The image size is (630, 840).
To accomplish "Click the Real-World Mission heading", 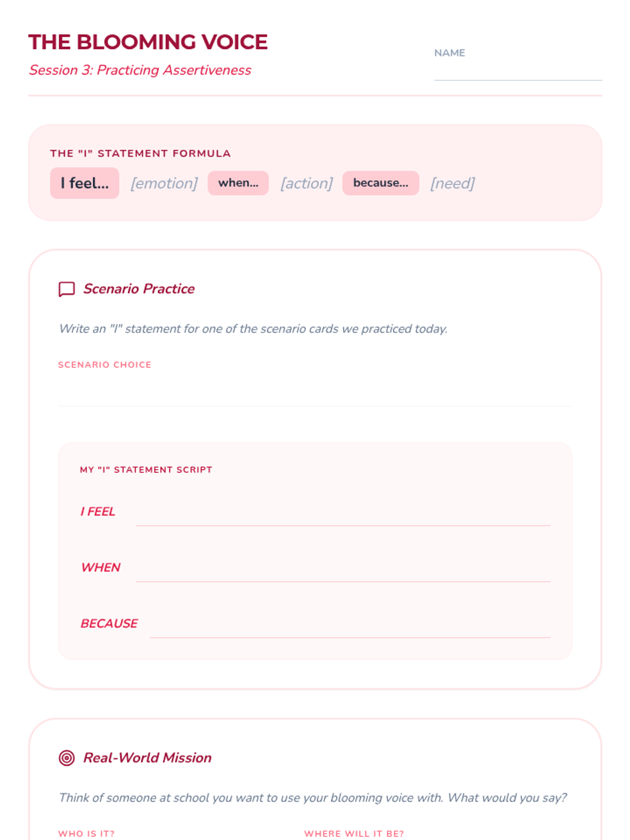I will tap(148, 758).
